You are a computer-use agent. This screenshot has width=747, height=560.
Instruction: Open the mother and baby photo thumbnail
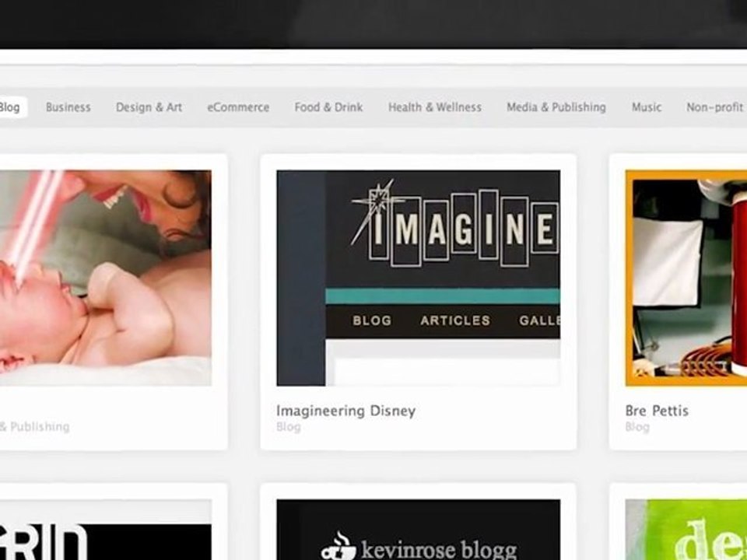(x=106, y=278)
